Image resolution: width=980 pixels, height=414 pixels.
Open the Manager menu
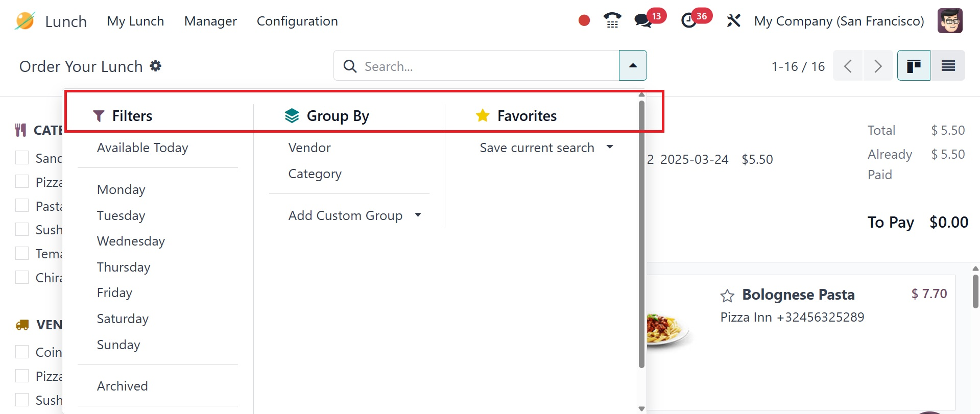(210, 21)
